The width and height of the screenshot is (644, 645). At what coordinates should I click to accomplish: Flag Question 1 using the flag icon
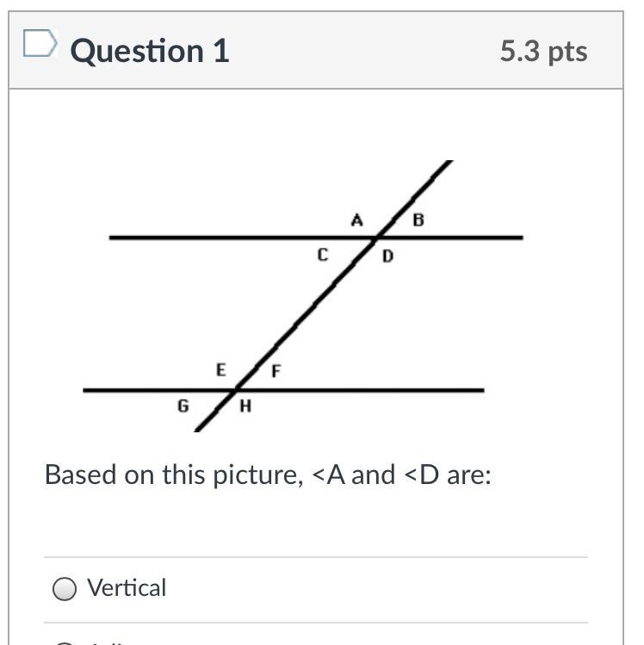[x=40, y=45]
